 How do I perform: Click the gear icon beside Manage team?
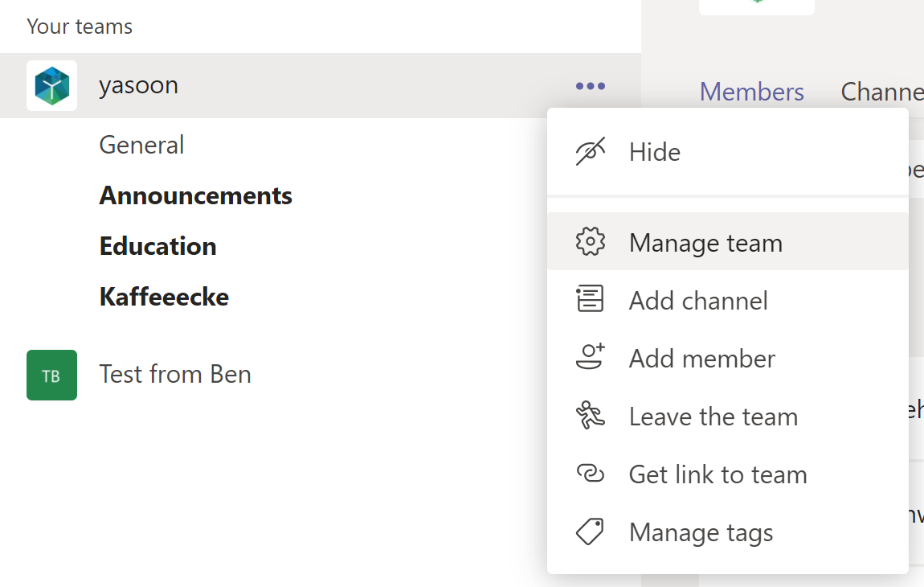[x=590, y=242]
